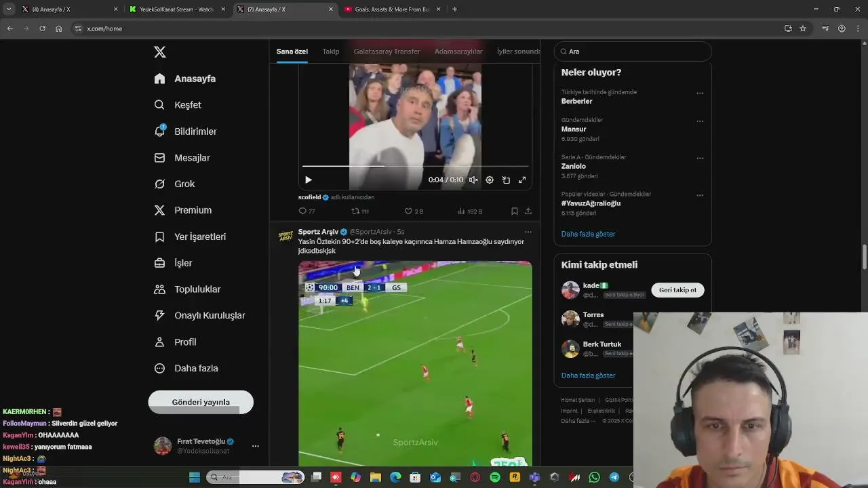Click the Ara search field on X
The image size is (868, 488).
(633, 52)
